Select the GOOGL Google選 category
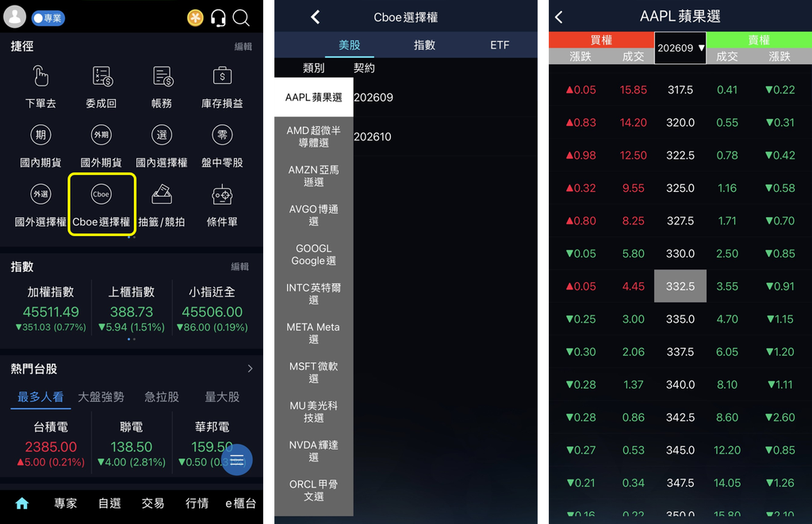Screen dimensions: 812x524 (314, 254)
